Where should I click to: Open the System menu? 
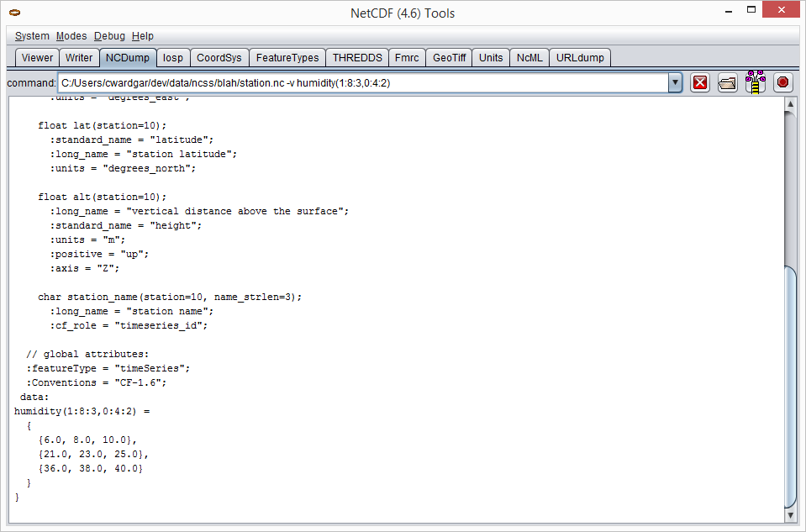coord(32,36)
